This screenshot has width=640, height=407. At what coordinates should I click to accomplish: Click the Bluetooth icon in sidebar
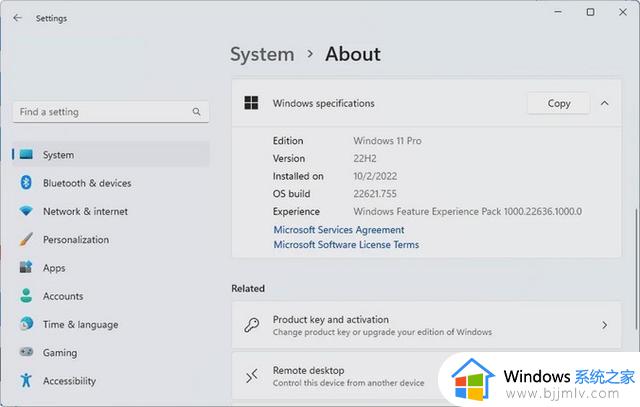click(26, 182)
